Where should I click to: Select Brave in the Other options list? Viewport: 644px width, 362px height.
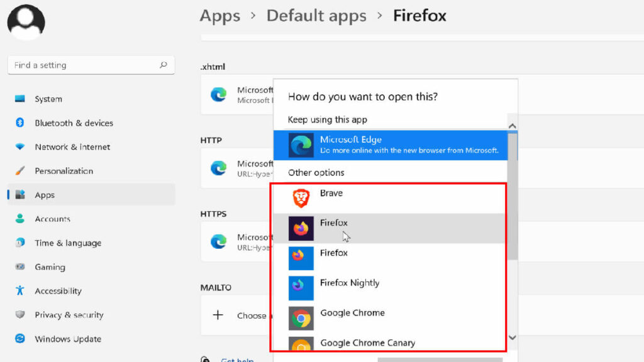(331, 194)
